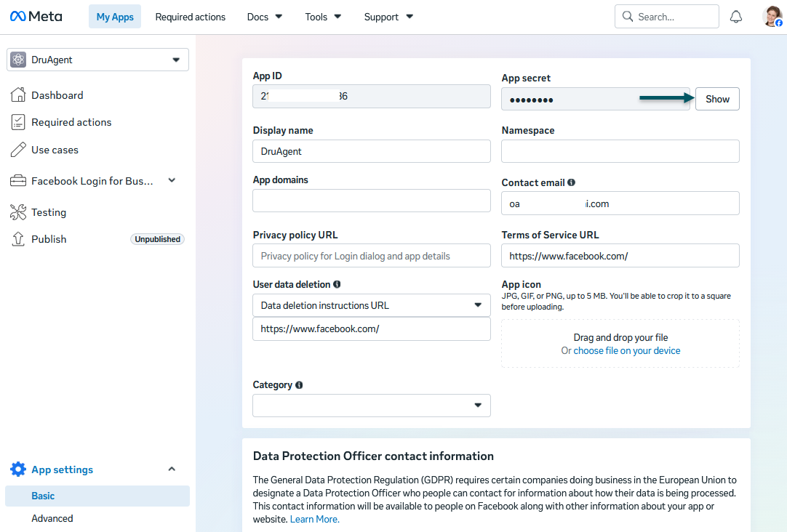
Task: Open Required actions in sidebar
Action: tap(71, 122)
